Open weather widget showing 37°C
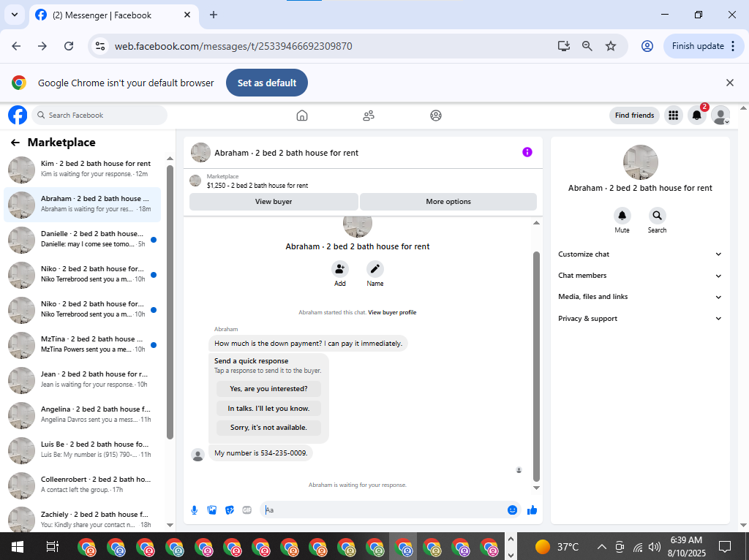The width and height of the screenshot is (749, 560). tap(557, 547)
